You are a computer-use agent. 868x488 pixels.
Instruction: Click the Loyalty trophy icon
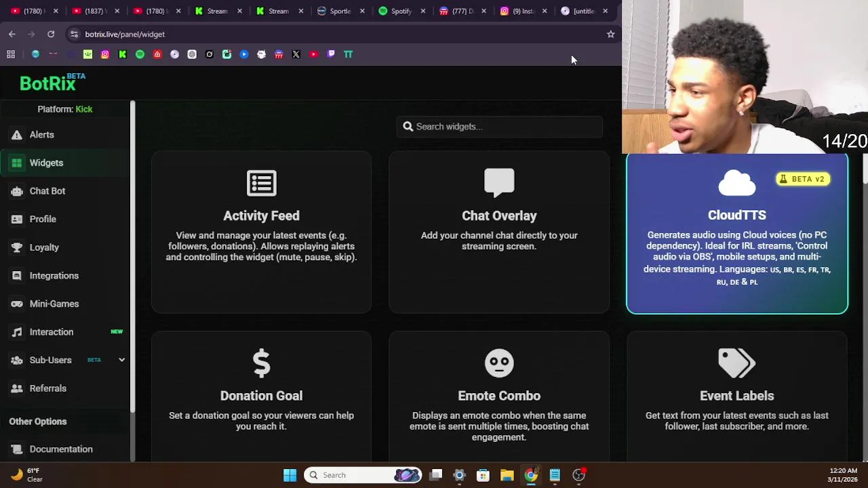[16, 247]
